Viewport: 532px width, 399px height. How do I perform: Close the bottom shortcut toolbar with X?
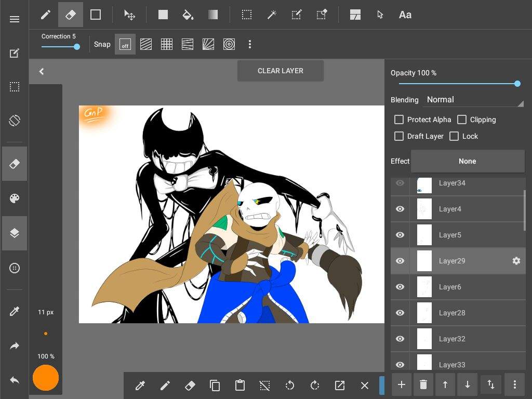[x=365, y=385]
